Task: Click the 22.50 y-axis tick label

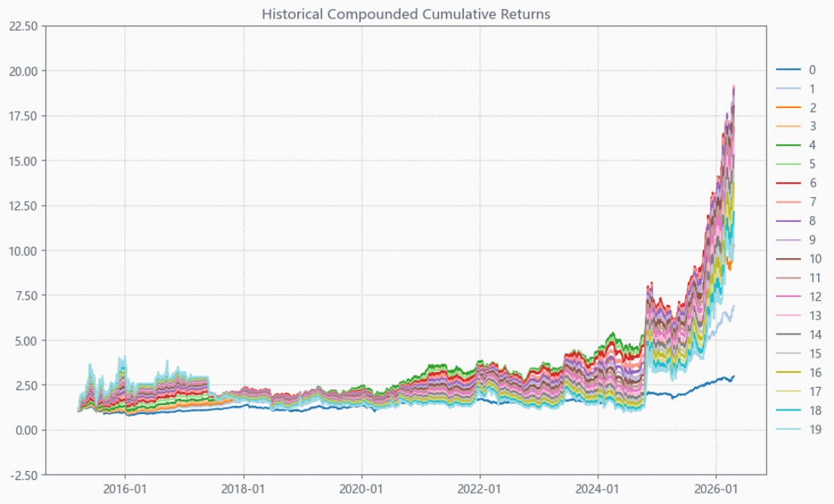Action: (23, 26)
